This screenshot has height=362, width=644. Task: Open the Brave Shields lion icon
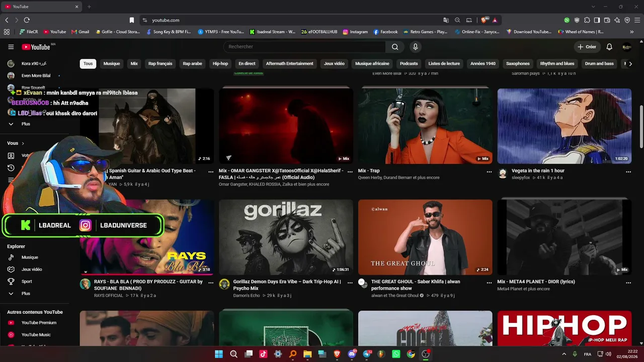(x=484, y=20)
